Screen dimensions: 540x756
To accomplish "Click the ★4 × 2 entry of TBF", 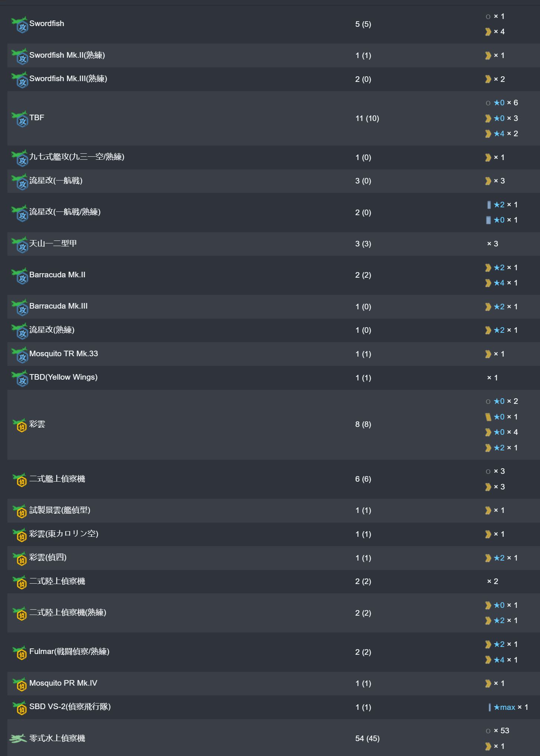I will 502,134.
